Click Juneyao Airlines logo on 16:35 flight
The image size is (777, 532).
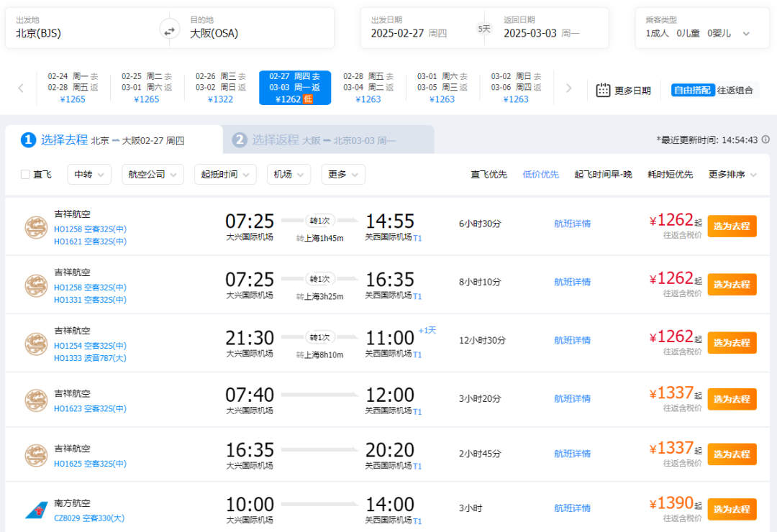[36, 455]
